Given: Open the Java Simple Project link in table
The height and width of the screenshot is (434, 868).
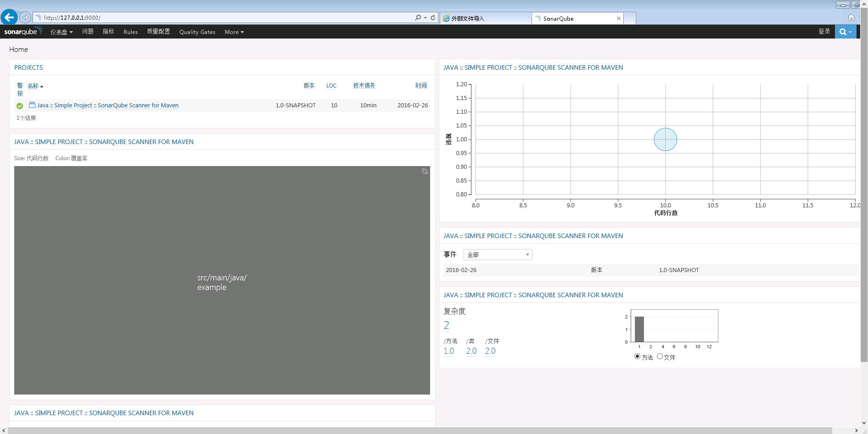Looking at the screenshot, I should click(x=108, y=105).
